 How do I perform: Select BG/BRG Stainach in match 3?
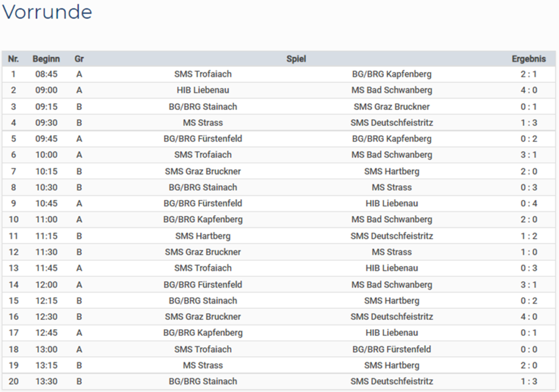(x=203, y=106)
